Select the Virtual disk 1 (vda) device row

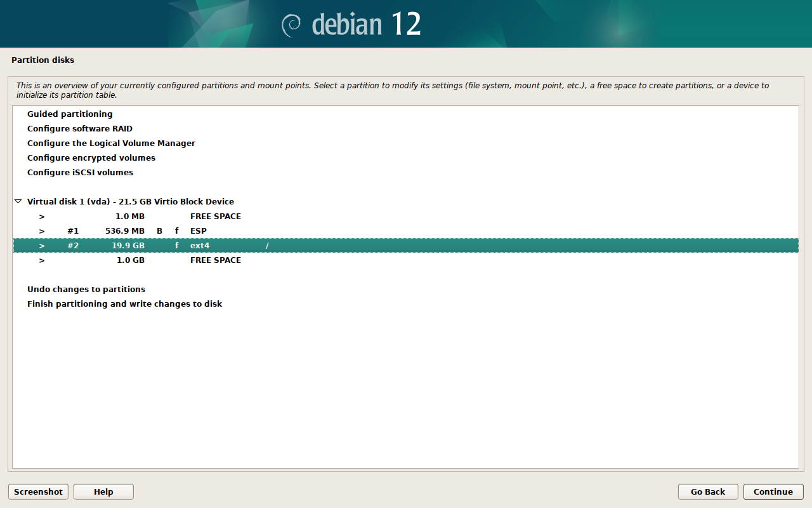click(131, 202)
